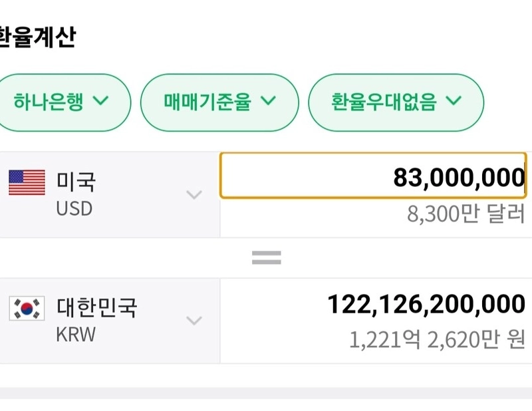532x411 pixels.
Task: Select the 대한민국 country label
Action: tap(96, 307)
